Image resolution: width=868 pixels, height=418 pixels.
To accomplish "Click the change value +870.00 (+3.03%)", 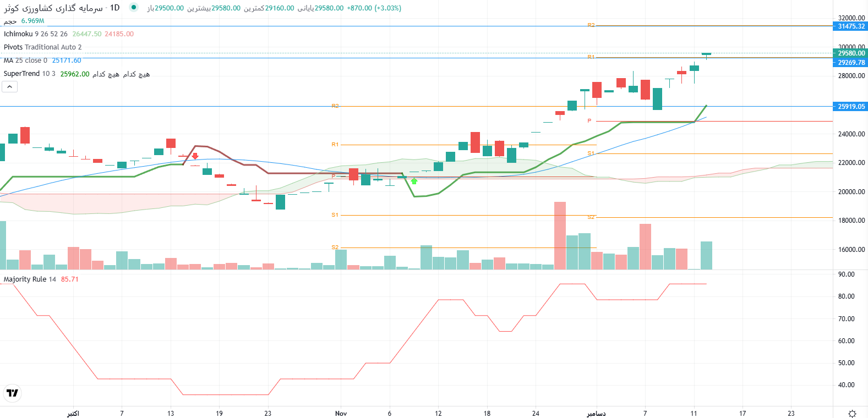I will [x=374, y=8].
